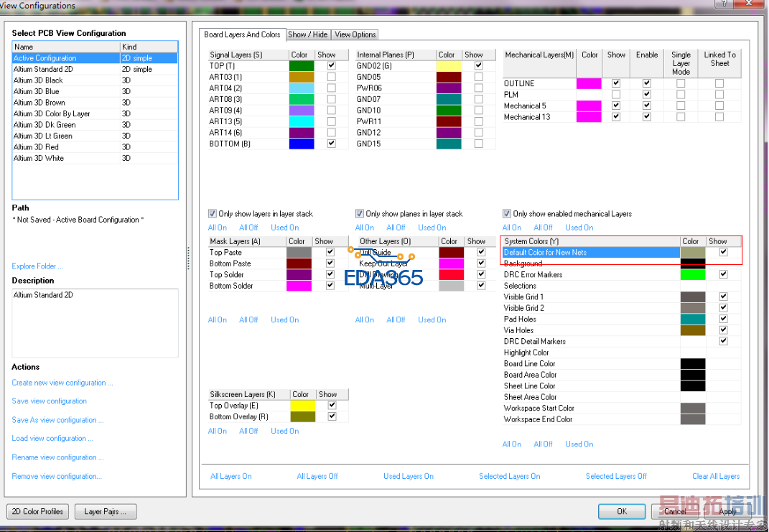Click the OK button
The image size is (769, 532).
(621, 511)
